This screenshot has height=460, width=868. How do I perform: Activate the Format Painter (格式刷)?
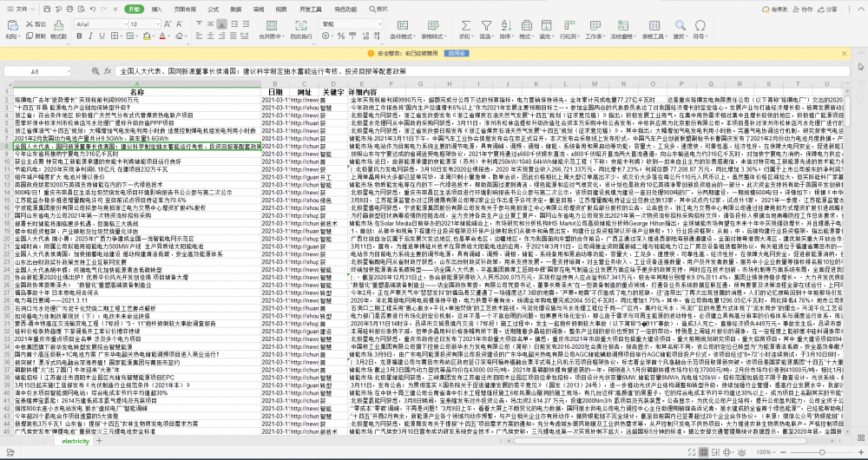pyautogui.click(x=58, y=30)
